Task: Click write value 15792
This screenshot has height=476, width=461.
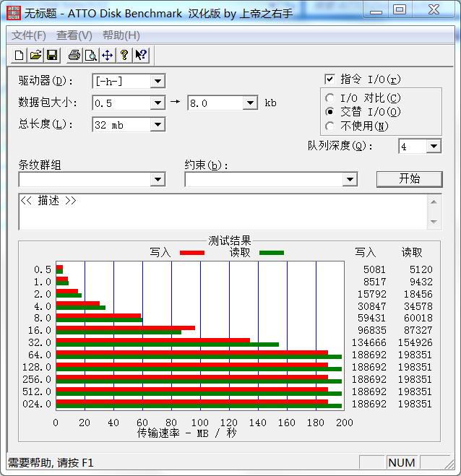Action: (371, 294)
